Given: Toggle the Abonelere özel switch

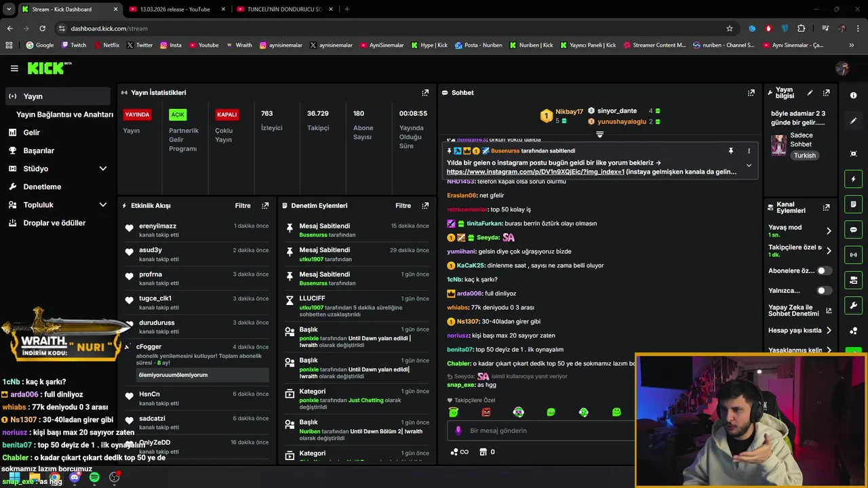Looking at the screenshot, I should tap(824, 270).
